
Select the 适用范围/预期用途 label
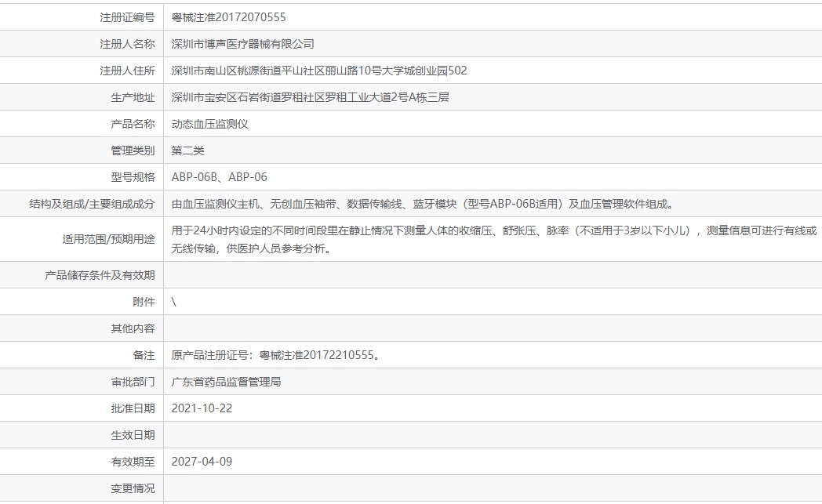click(x=108, y=239)
